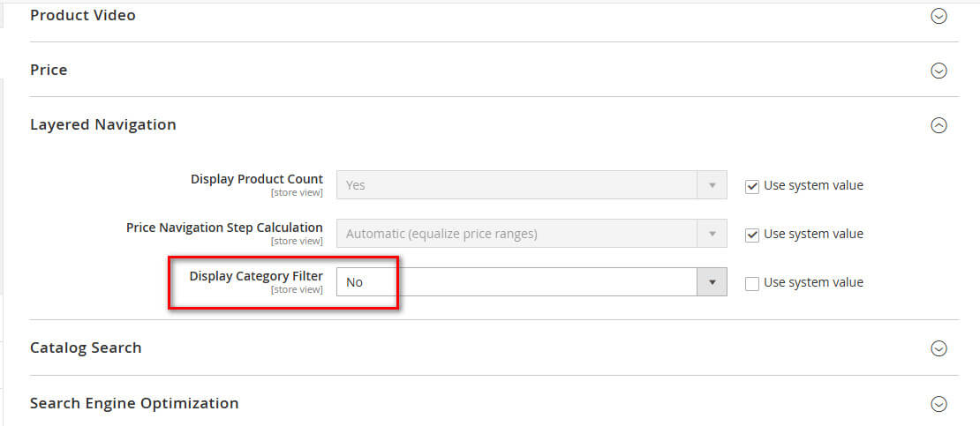
Task: Click the Price Navigation Step Calculation dropdown
Action: [531, 234]
